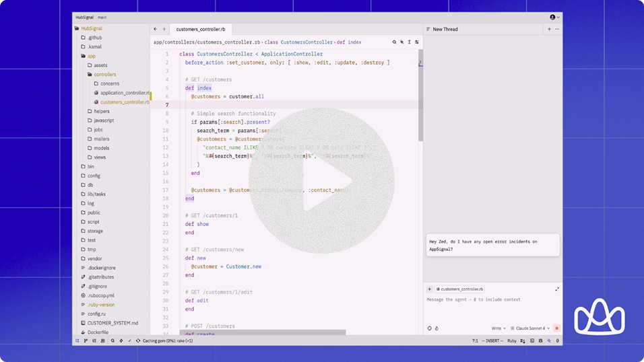This screenshot has height=362, width=644.
Task: Select the customers_controller.rb editor tab
Action: 200,30
